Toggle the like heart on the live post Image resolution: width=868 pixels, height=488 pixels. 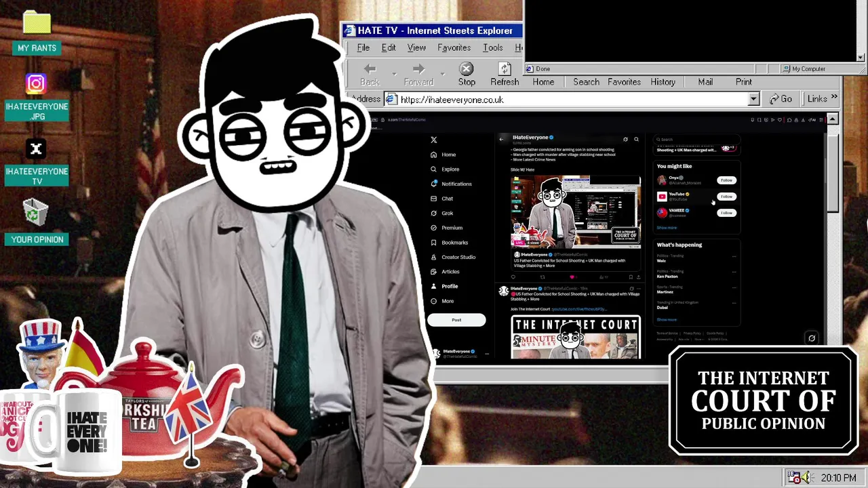(572, 277)
